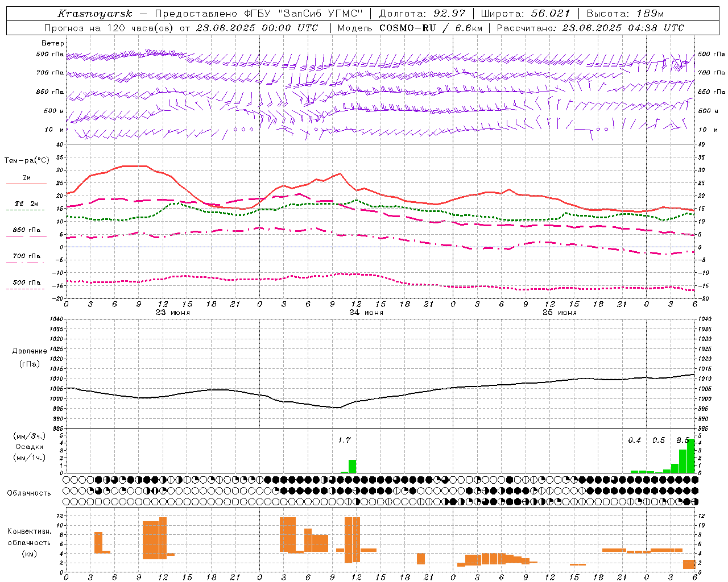Viewport: 728px width, 582px height.
Task: Click the solid red 2м legend line
Action: [26, 184]
